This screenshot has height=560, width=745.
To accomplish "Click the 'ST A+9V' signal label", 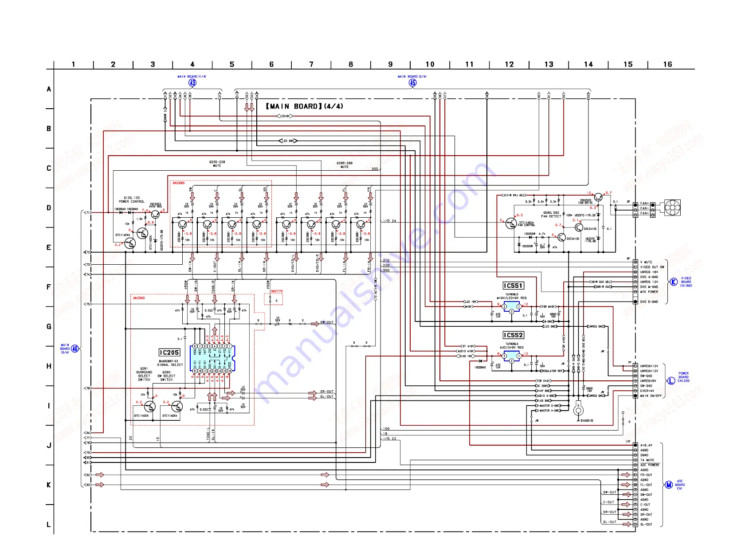I will point(468,346).
